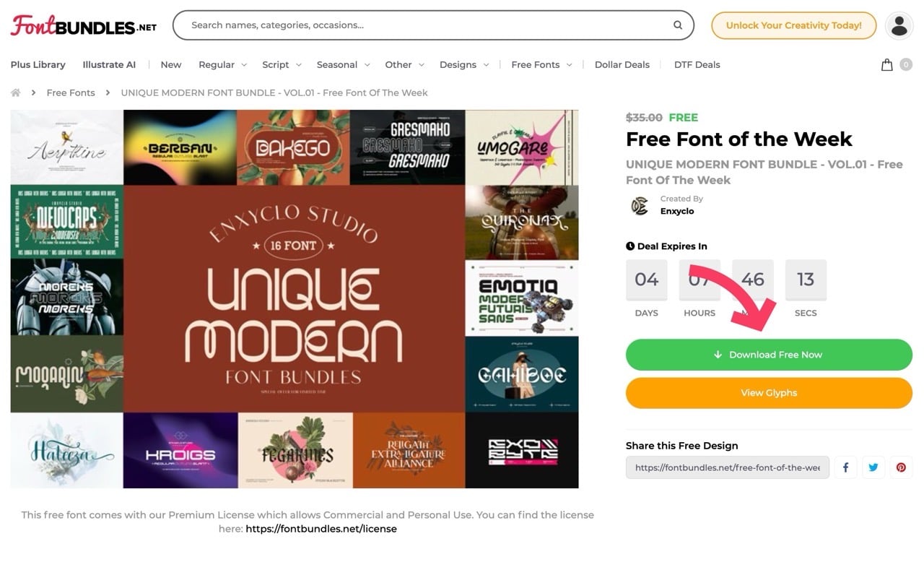Click the home breadcrumb icon
Viewport: 924px width, 562px height.
click(15, 92)
